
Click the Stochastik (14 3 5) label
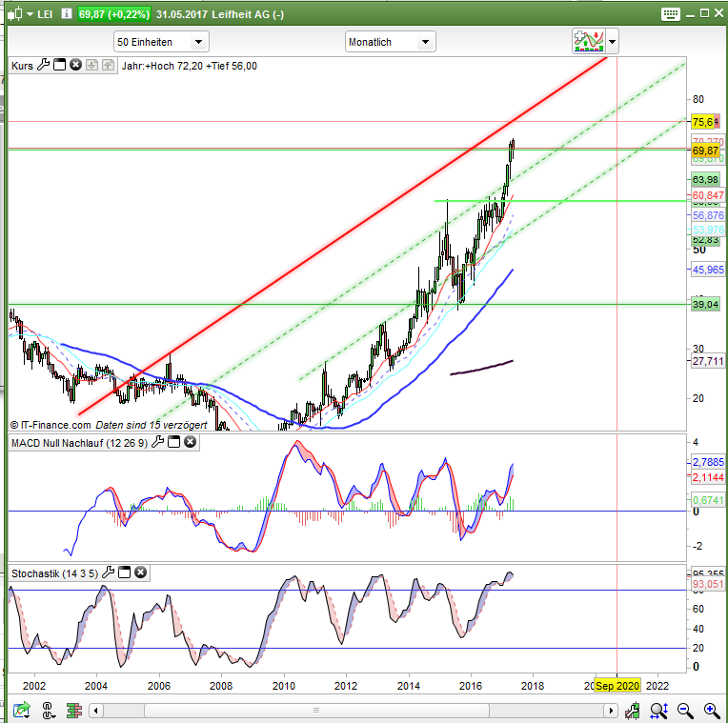point(54,574)
